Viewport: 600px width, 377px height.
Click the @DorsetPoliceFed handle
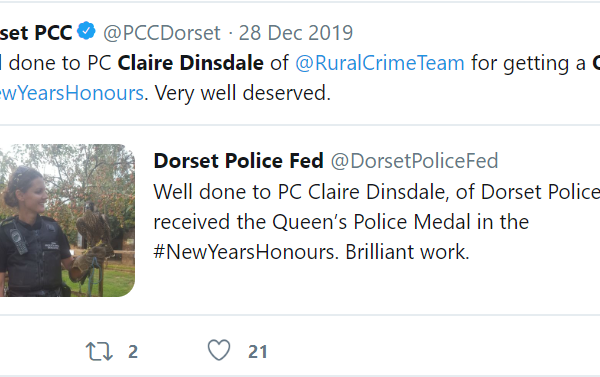point(414,161)
